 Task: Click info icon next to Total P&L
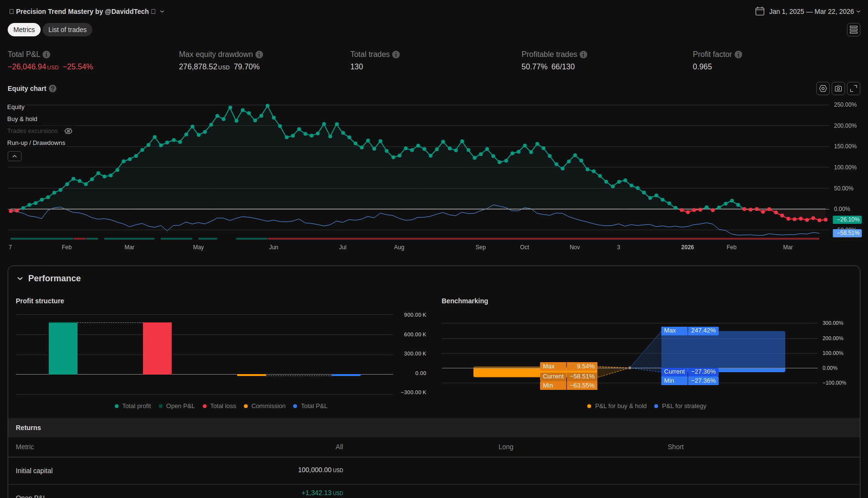(46, 55)
